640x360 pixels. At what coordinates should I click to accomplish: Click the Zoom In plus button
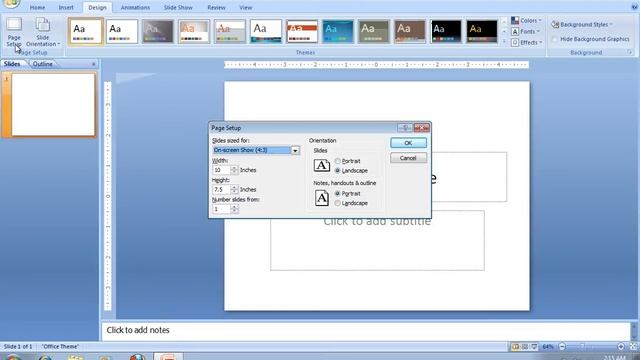[621, 347]
